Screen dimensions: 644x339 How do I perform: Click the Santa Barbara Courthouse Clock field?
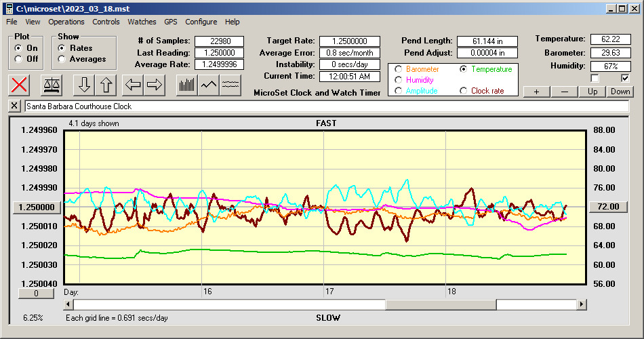pos(327,106)
